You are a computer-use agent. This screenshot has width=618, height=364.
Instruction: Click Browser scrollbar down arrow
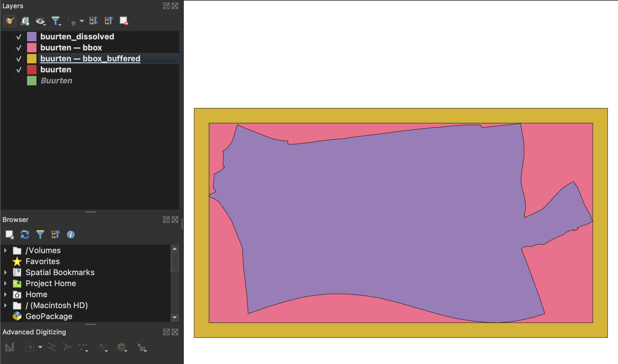(175, 317)
